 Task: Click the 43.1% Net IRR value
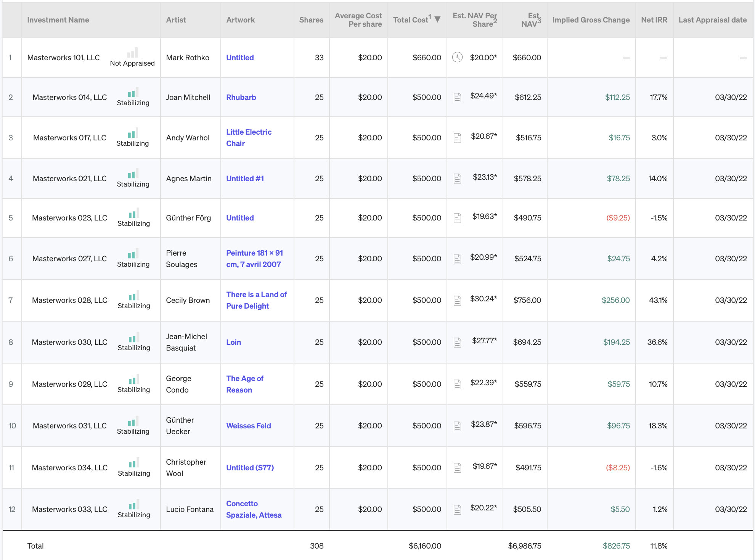tap(658, 300)
